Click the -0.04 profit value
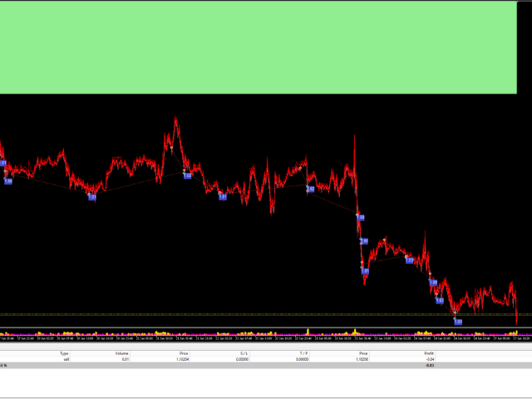Image resolution: width=532 pixels, height=399 pixels. tap(429, 359)
